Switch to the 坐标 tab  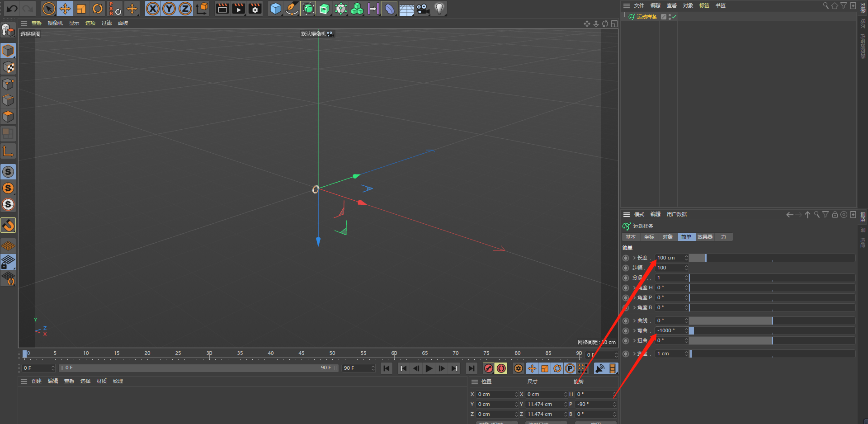pos(649,237)
